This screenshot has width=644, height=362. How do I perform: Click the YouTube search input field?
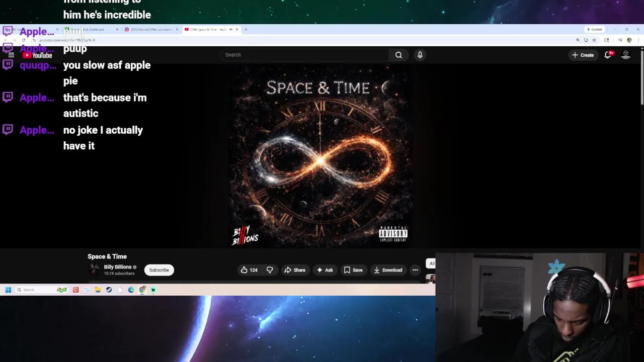pyautogui.click(x=304, y=55)
